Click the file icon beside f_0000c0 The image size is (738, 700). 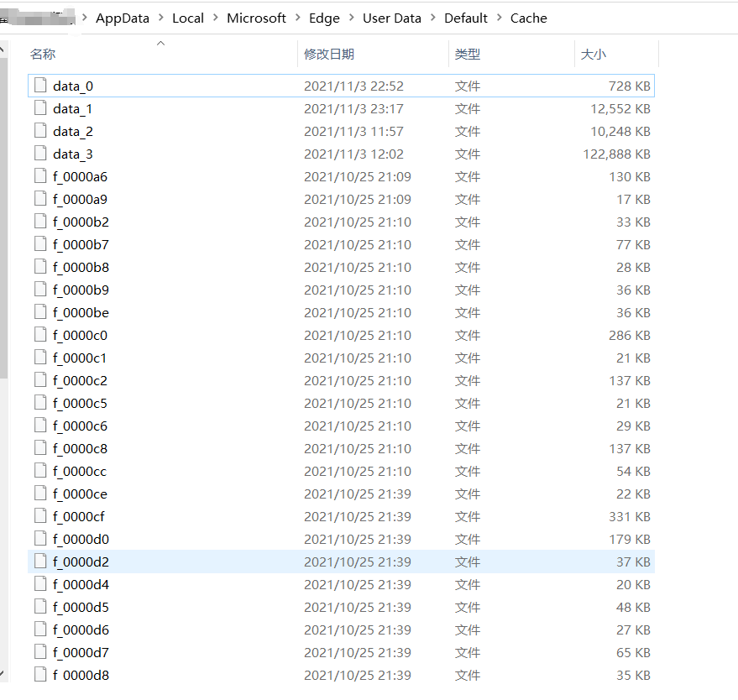(40, 335)
